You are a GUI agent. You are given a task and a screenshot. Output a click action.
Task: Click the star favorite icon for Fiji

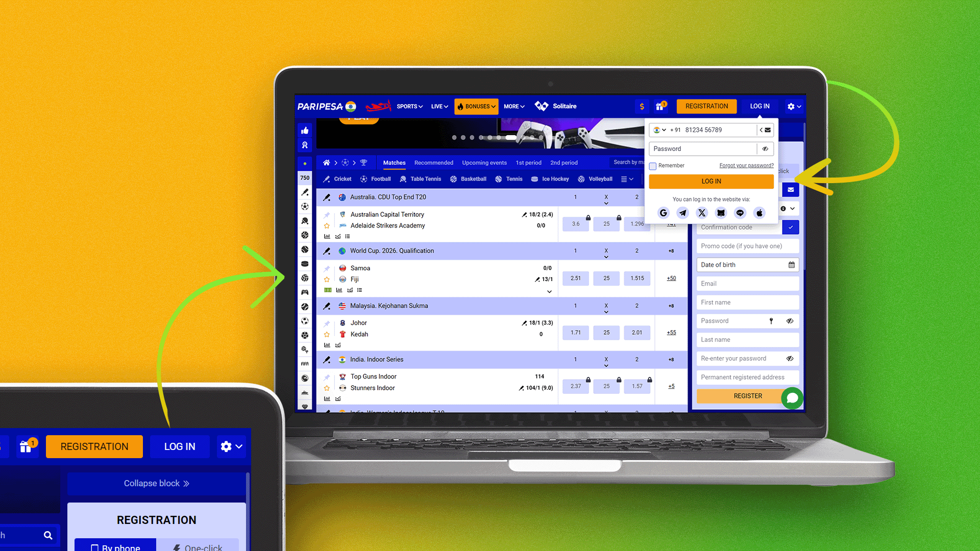pos(327,279)
